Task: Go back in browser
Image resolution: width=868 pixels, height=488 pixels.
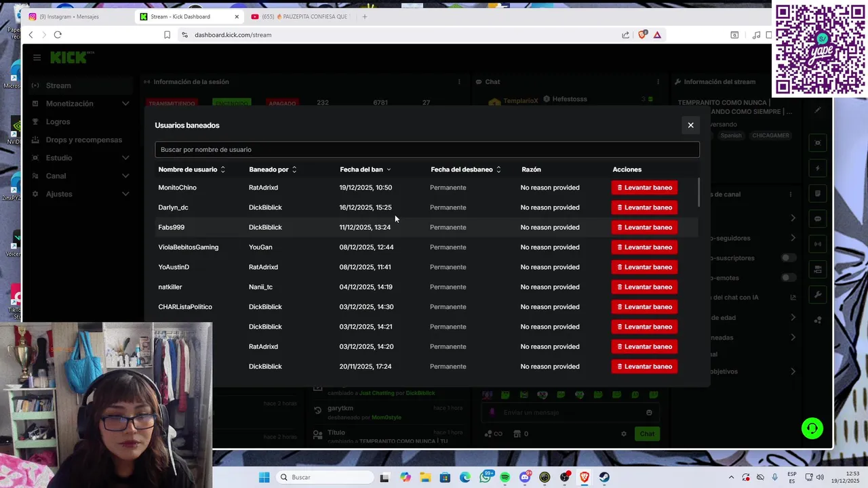Action: [31, 35]
